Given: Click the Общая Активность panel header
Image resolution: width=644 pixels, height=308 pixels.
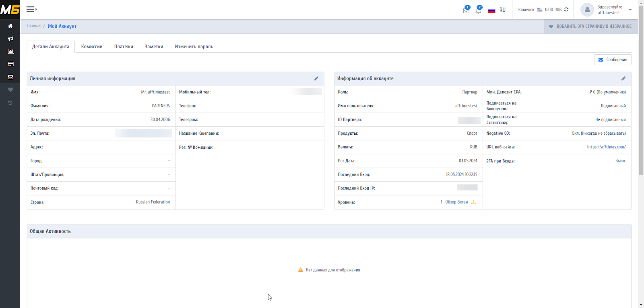Looking at the screenshot, I should (329, 231).
